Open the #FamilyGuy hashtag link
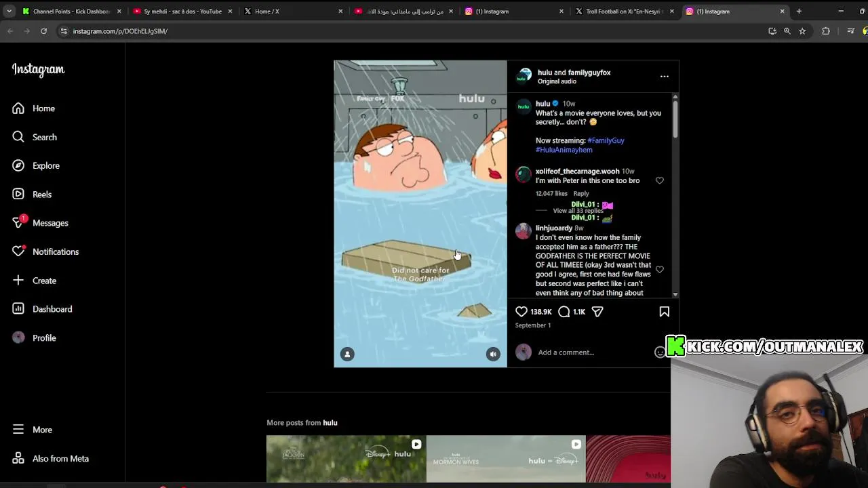The width and height of the screenshot is (868, 488). click(x=606, y=140)
